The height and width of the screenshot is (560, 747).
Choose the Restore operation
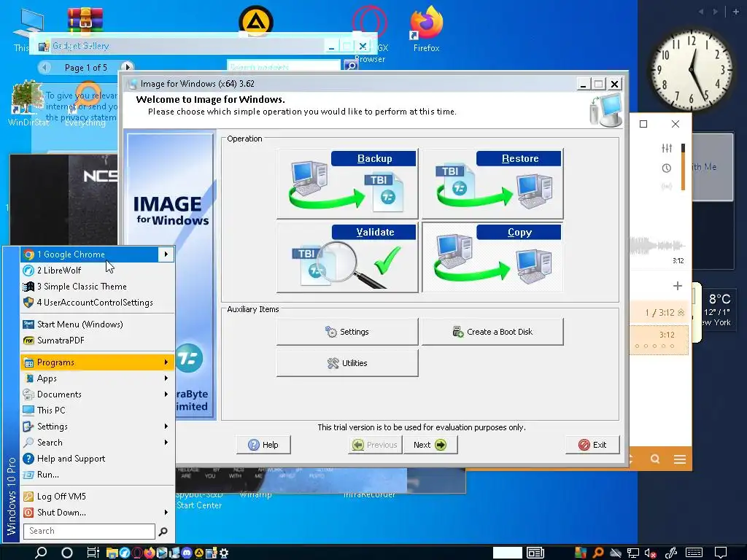[x=492, y=183]
